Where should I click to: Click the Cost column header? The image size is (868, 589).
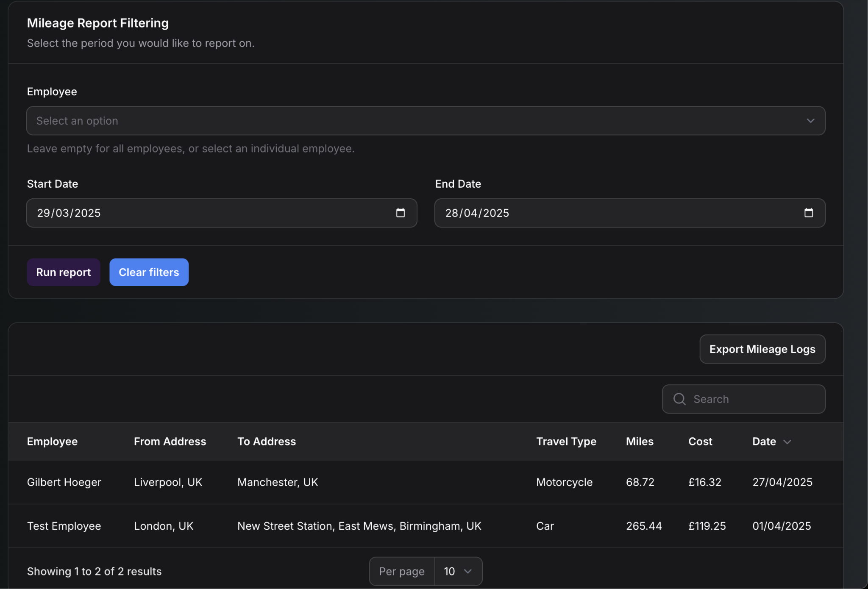pos(700,442)
